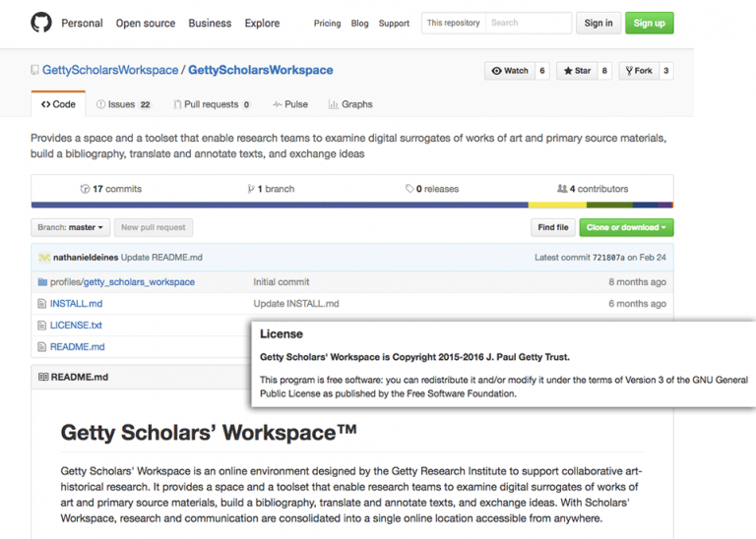The height and width of the screenshot is (539, 756).
Task: Fork this repository
Action: [638, 71]
